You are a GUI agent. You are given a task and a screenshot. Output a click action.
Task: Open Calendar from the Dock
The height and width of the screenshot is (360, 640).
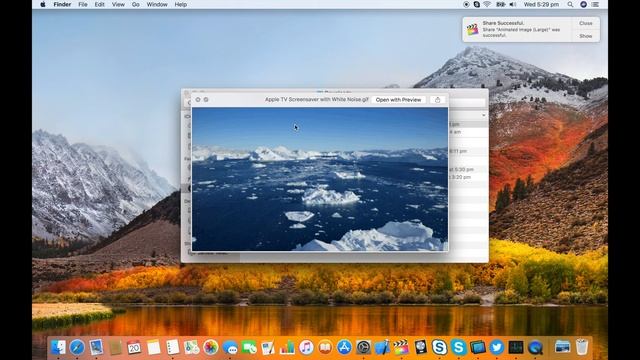coord(134,347)
